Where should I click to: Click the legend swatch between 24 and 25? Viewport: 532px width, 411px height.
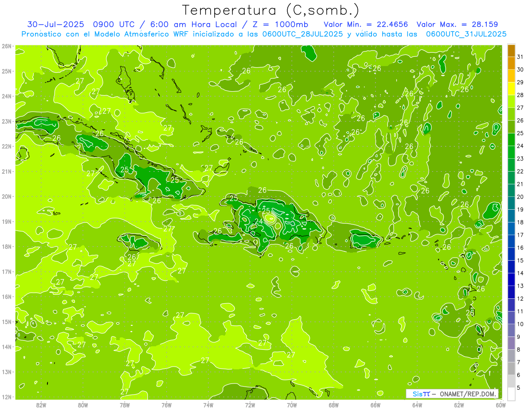pos(511,139)
